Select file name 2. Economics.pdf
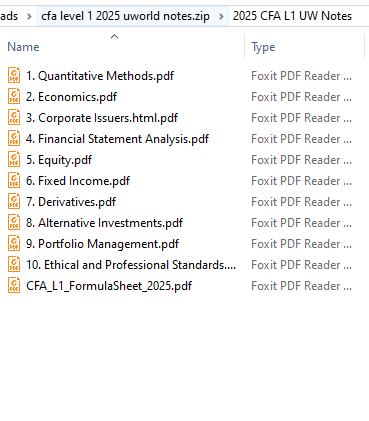 71,97
